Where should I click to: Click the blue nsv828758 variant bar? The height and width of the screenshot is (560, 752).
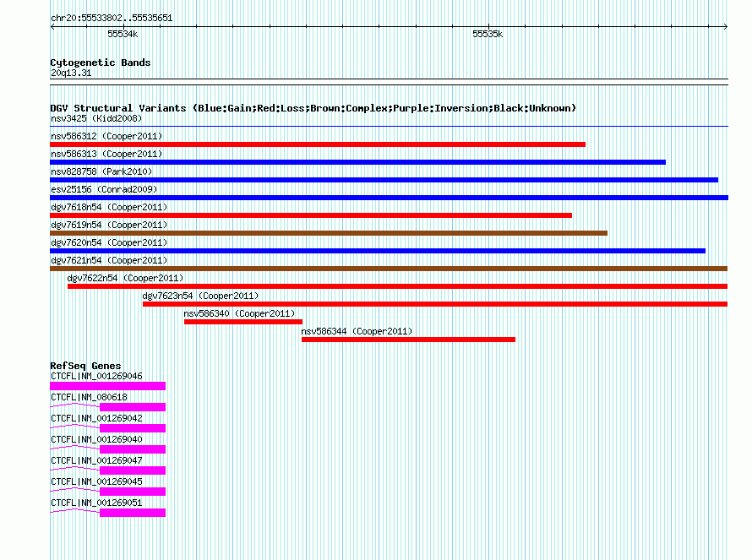pyautogui.click(x=384, y=180)
